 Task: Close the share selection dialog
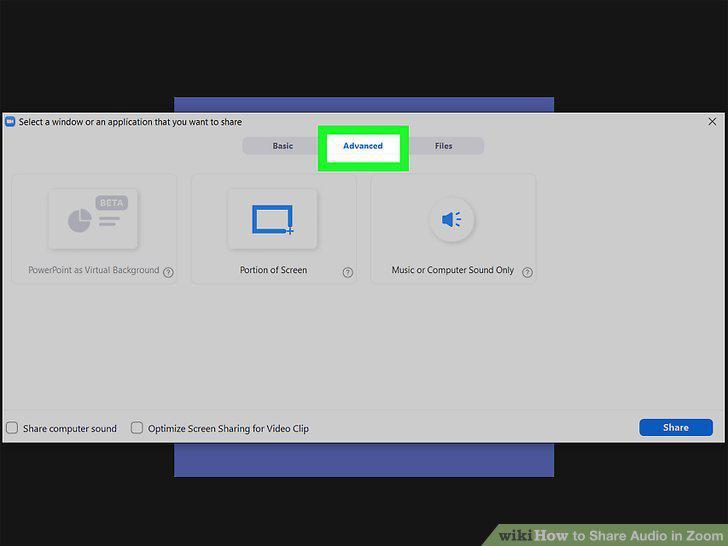coord(712,122)
